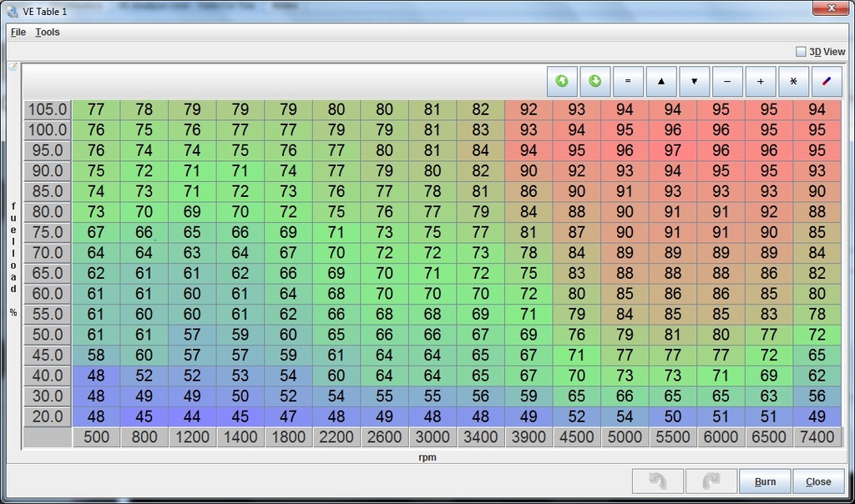This screenshot has width=855, height=504.
Task: Select the 1200 rpm column header
Action: pyautogui.click(x=192, y=437)
